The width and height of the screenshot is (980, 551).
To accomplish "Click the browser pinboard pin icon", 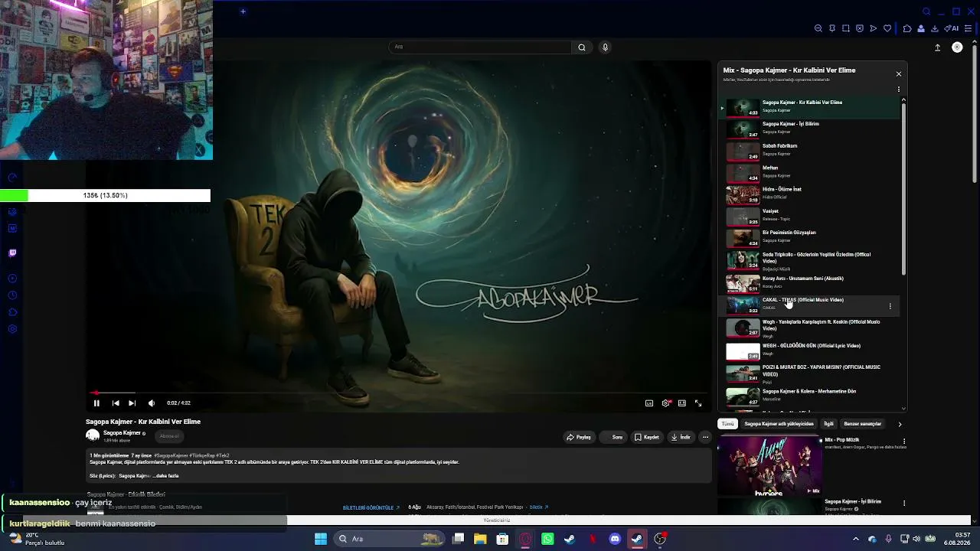I will [832, 28].
